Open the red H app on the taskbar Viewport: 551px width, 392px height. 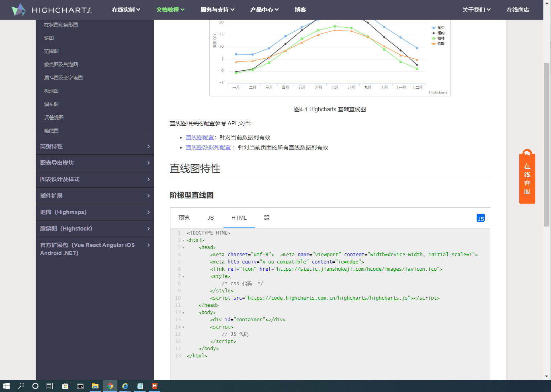coord(155,386)
